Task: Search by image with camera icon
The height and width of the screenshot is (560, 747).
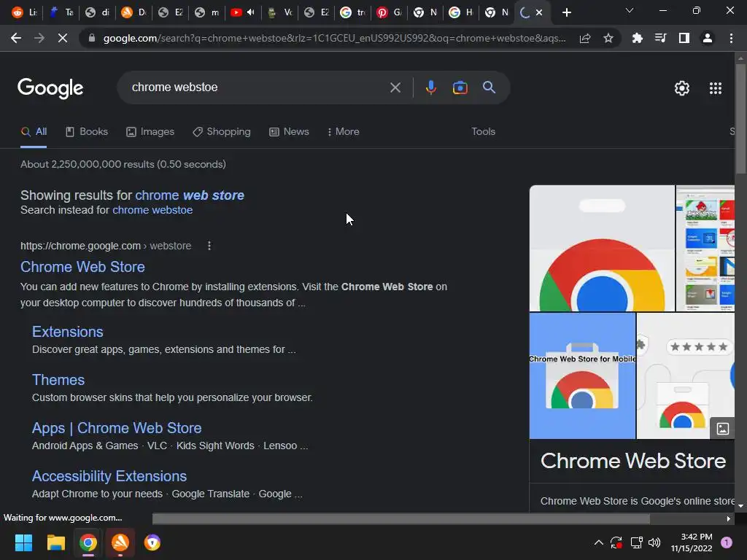Action: 460,87
